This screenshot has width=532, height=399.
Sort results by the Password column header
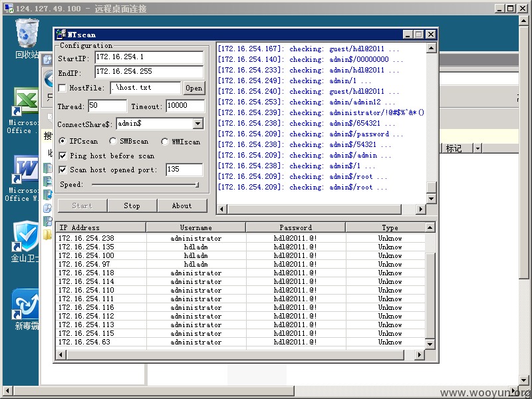295,227
